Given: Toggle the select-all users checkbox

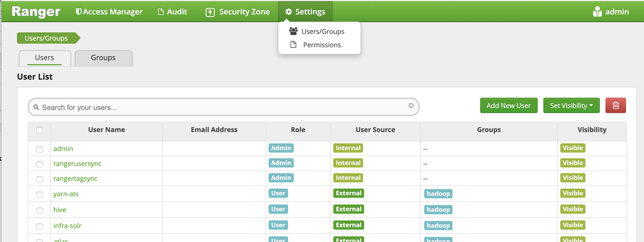Looking at the screenshot, I should 40,130.
